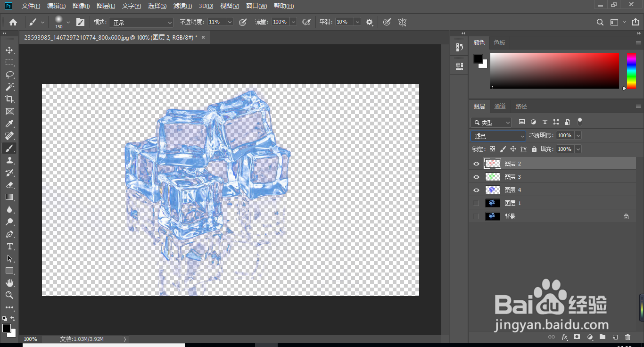Hide 图层 3 visibility eye

(x=476, y=177)
